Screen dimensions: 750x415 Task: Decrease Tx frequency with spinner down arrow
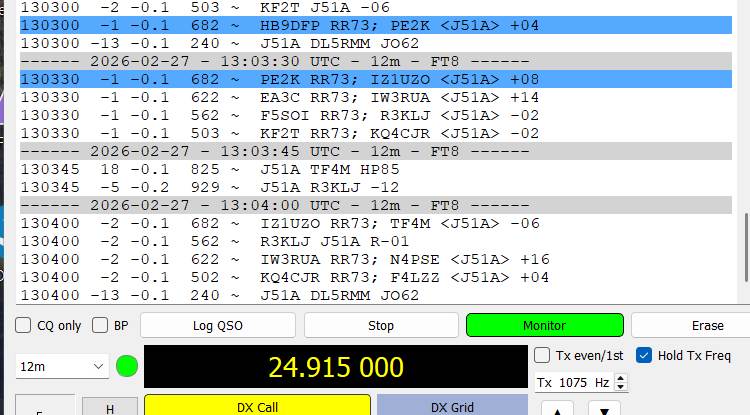(621, 387)
